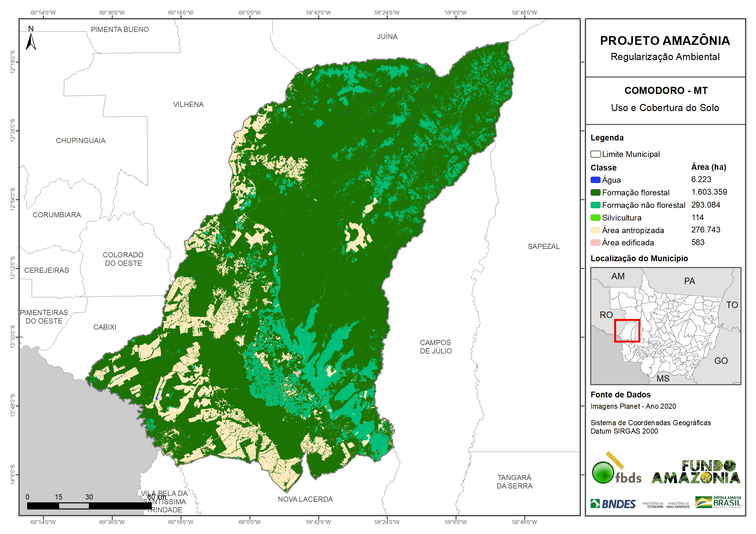
Task: Click the blue Água legend swatch
Action: tap(595, 180)
